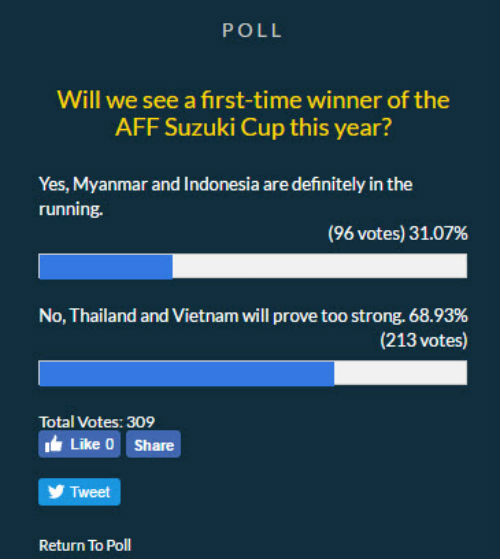Click the word Tweet on Twitter button
The width and height of the screenshot is (500, 559).
click(90, 492)
